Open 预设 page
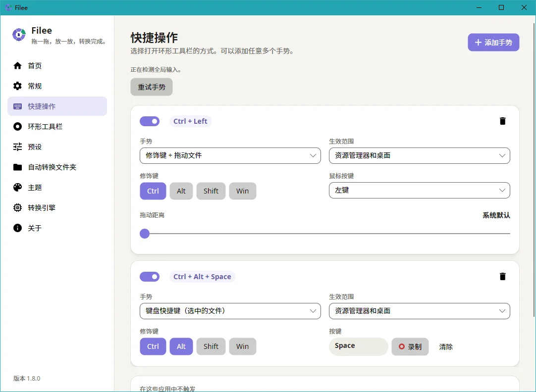536x392 pixels. coord(57,147)
